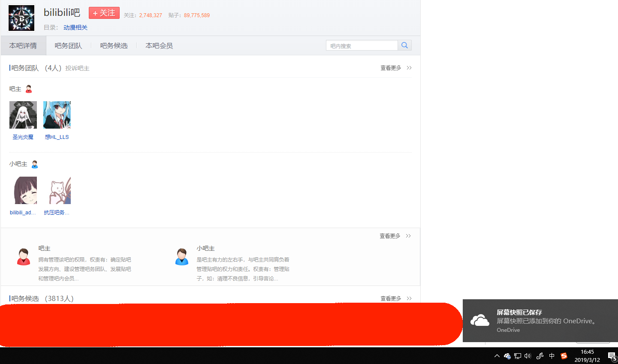Expand 查看更多 above role descriptions

coord(395,236)
